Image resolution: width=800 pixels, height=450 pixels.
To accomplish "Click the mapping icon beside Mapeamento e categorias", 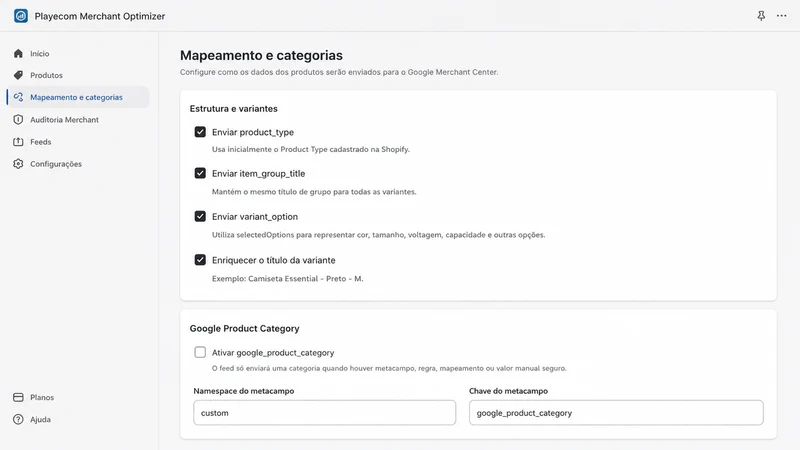I will pos(18,97).
